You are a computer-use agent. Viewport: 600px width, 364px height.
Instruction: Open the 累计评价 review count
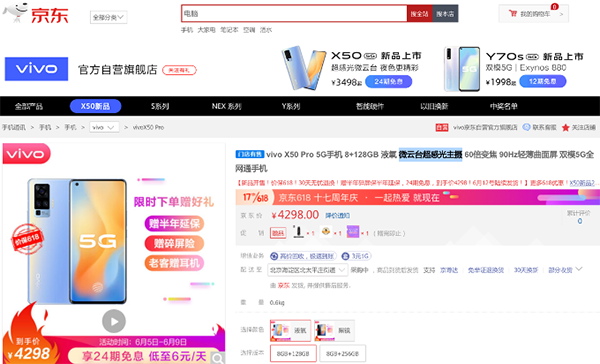pos(579,217)
